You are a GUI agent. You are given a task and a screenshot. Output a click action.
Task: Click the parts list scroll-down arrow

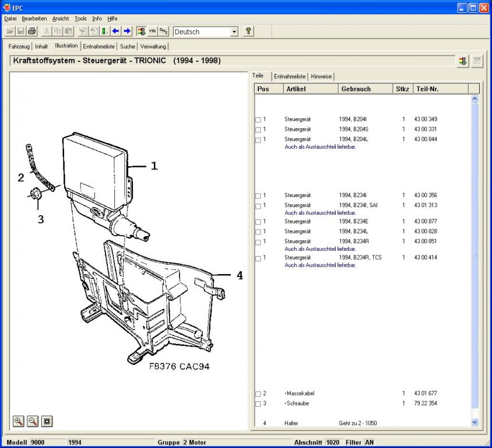[475, 422]
